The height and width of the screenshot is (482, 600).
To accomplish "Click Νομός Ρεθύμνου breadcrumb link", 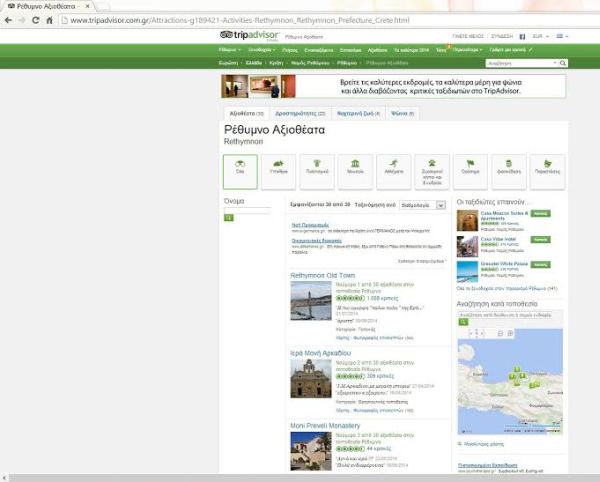I will (x=310, y=63).
